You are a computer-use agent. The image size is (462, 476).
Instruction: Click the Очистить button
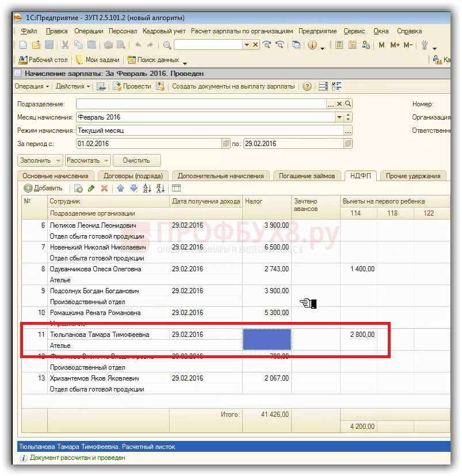(136, 160)
